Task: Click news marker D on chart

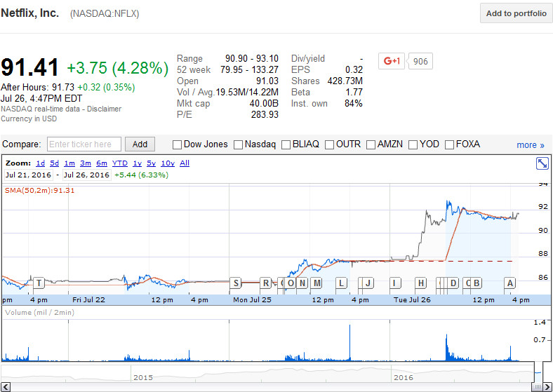Action: click(x=453, y=283)
